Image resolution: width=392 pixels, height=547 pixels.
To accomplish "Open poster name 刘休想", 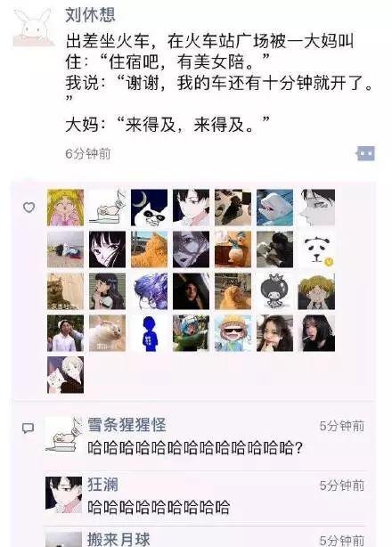I will 90,15.
